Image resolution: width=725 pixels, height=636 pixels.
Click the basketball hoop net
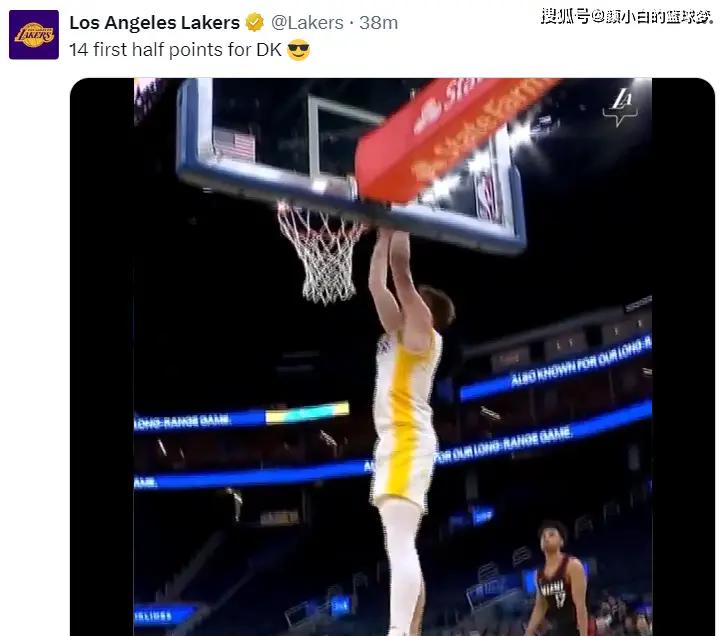tap(321, 251)
